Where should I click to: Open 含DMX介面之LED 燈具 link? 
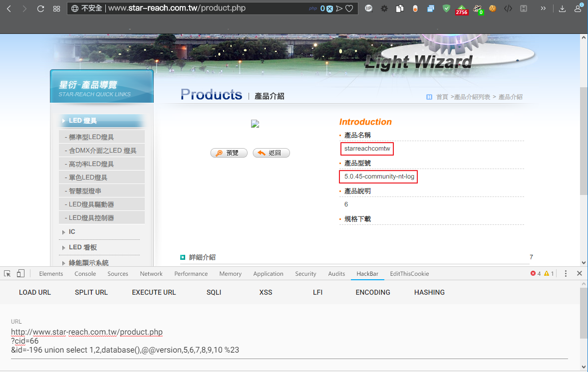coord(102,151)
